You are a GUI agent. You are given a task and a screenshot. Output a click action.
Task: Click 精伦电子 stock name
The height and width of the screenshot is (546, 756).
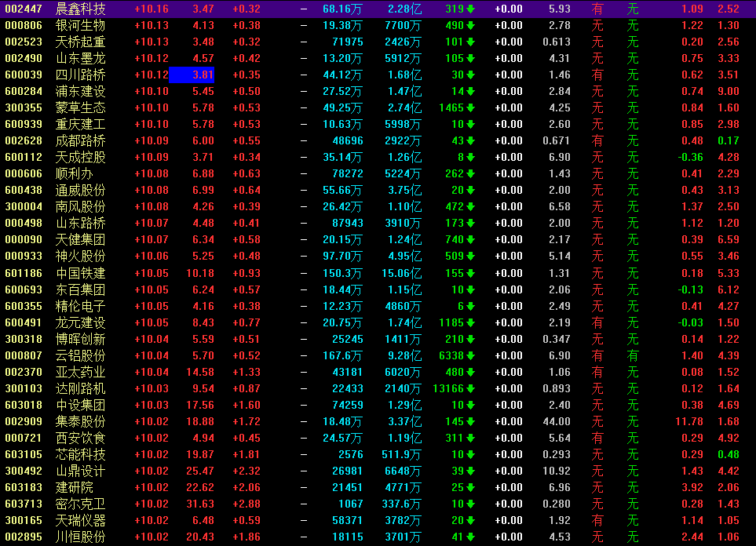(80, 306)
